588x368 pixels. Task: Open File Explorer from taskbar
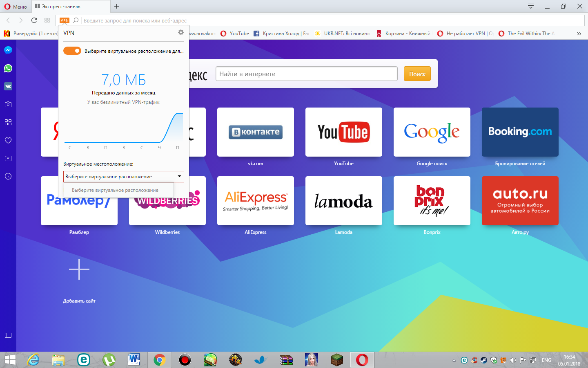coord(58,360)
